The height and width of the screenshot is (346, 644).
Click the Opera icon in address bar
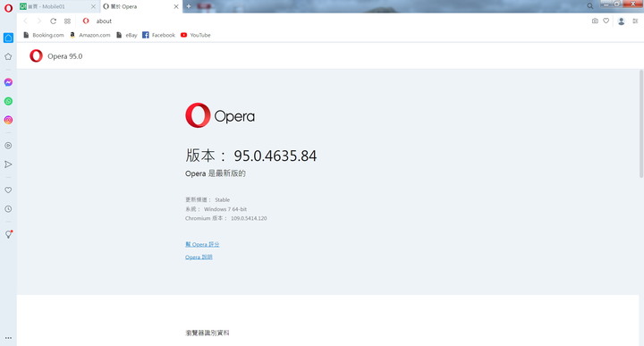(86, 21)
